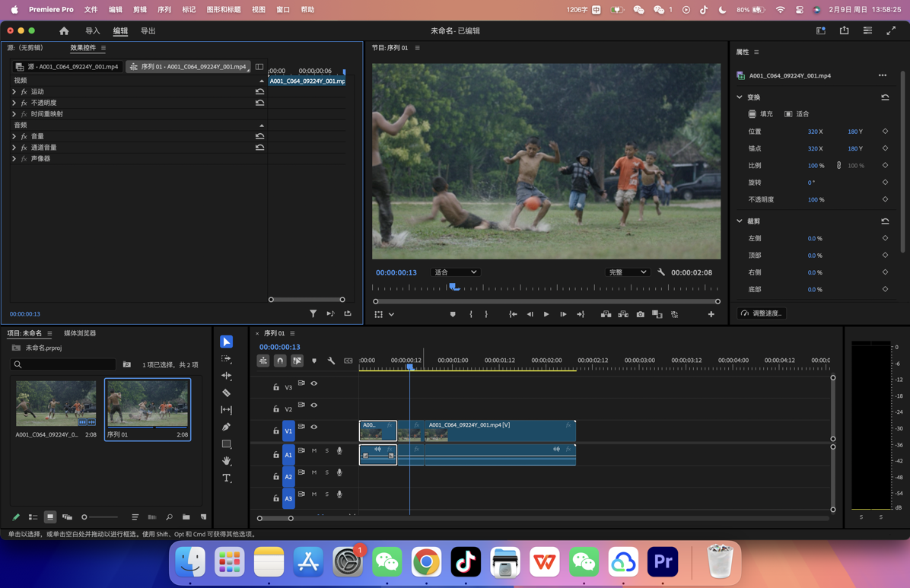Select the Razor tool in the tools panel
This screenshot has height=588, width=910.
(x=226, y=393)
